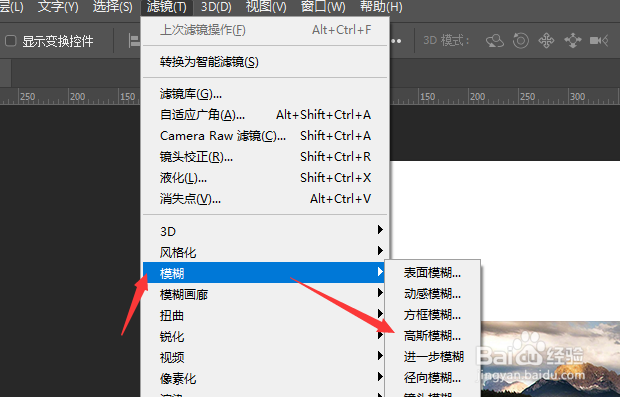The image size is (620, 397).
Task: Open 滤镜库(G)... from the filter menu
Action: tap(265, 94)
